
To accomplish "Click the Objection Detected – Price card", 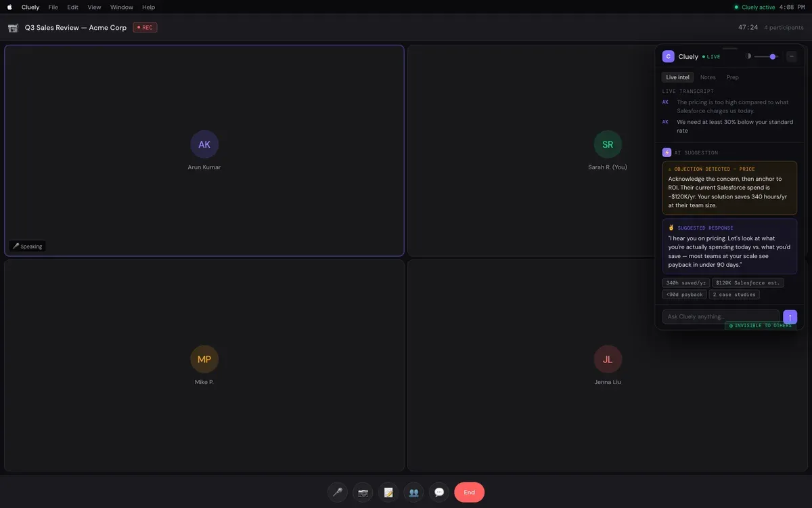I will 729,188.
